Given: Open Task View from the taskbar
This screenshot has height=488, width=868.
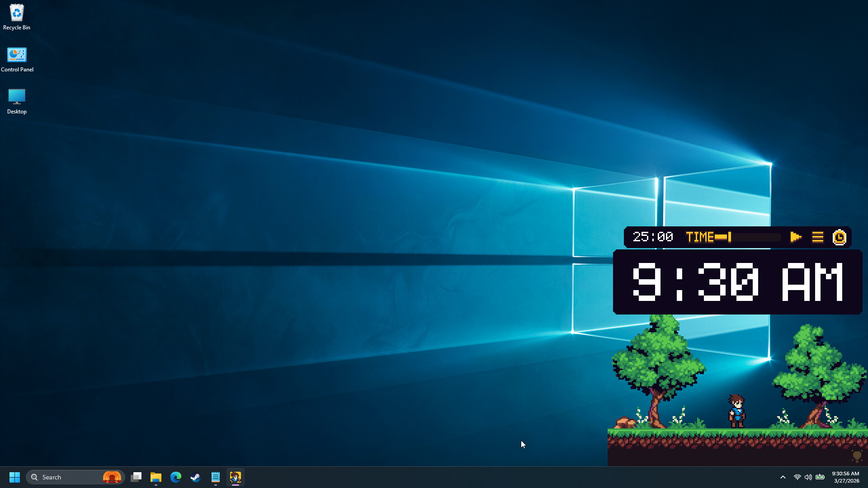Looking at the screenshot, I should coord(136,477).
